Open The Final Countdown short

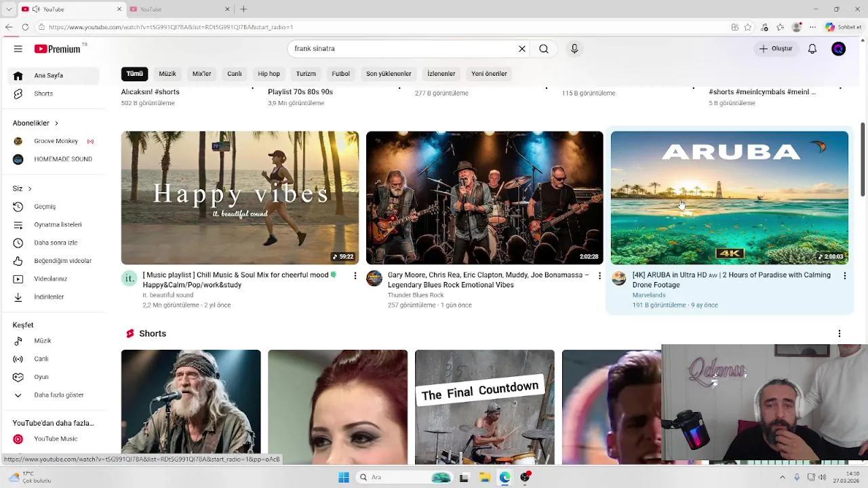pos(484,407)
